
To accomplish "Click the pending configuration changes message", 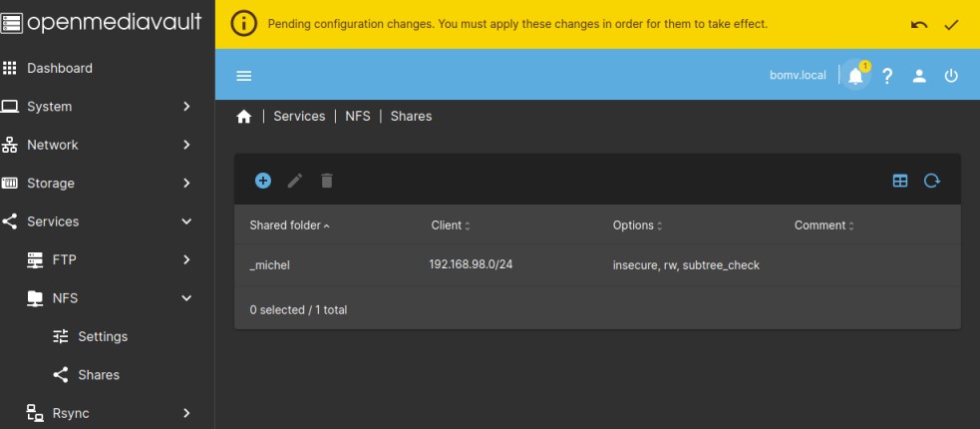I will coord(517,24).
